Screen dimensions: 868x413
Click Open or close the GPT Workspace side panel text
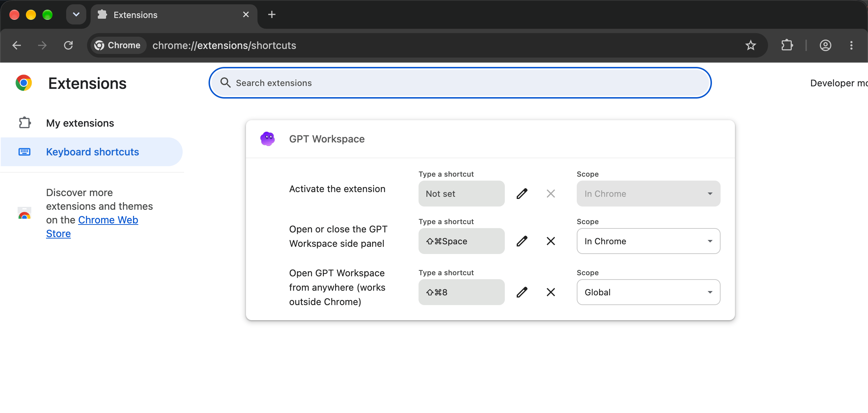[x=338, y=236]
